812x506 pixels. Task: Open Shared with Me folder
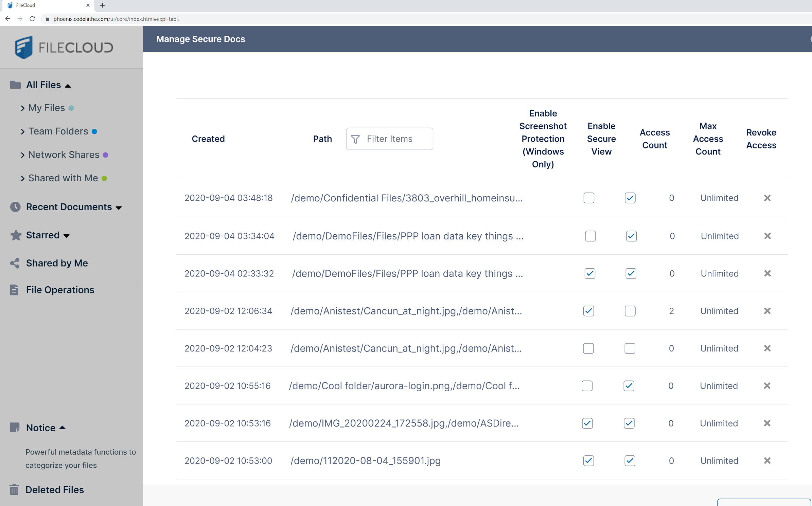pos(63,178)
